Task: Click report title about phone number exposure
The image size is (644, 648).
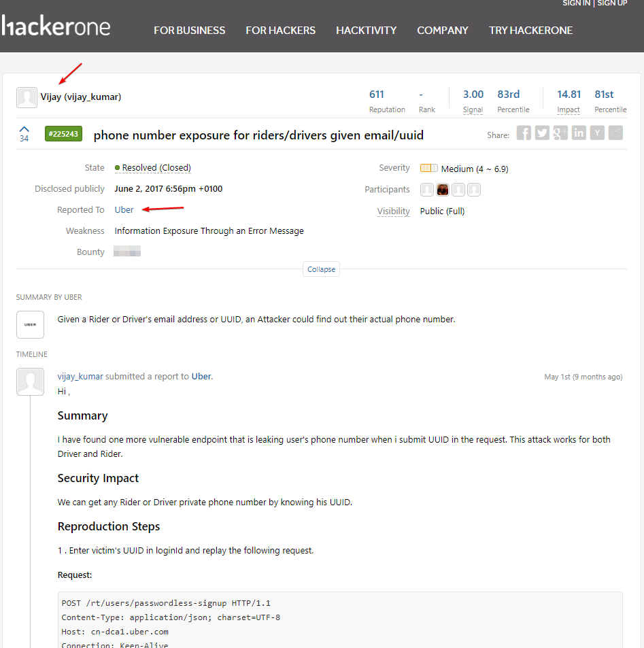Action: pos(258,135)
